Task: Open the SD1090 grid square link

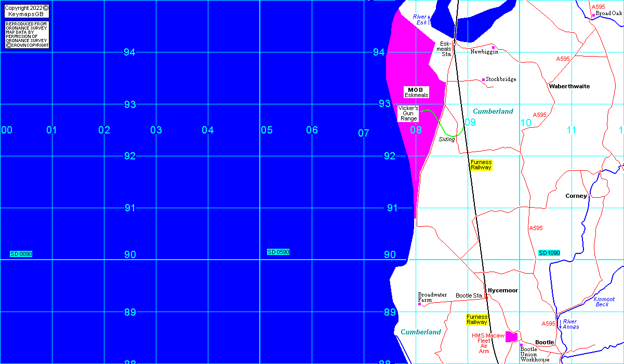Action: pos(549,253)
